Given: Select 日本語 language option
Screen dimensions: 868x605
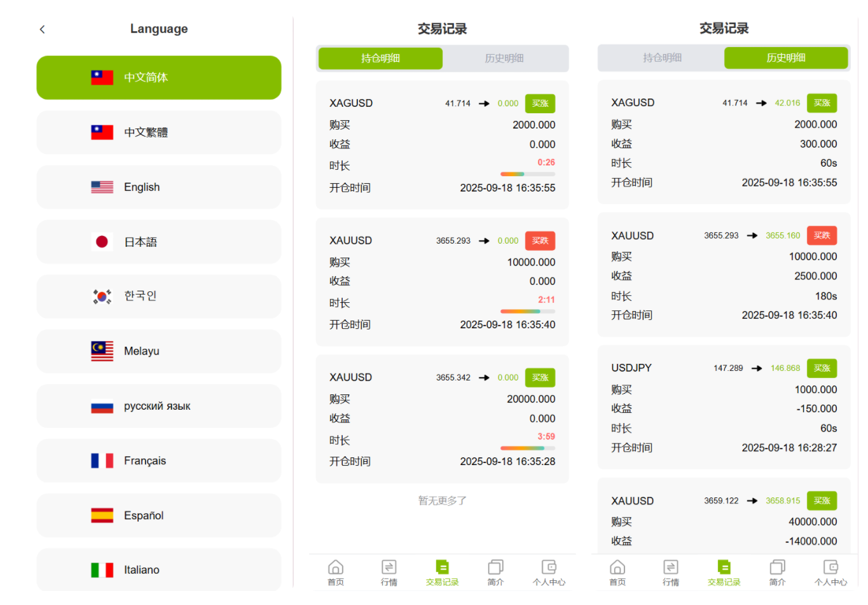Looking at the screenshot, I should point(158,242).
